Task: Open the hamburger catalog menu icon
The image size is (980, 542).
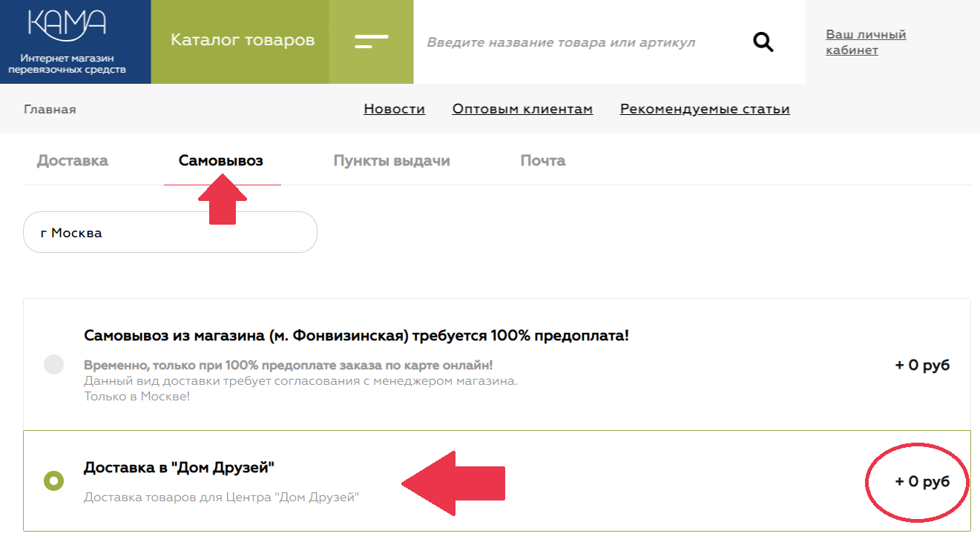Action: tap(371, 42)
